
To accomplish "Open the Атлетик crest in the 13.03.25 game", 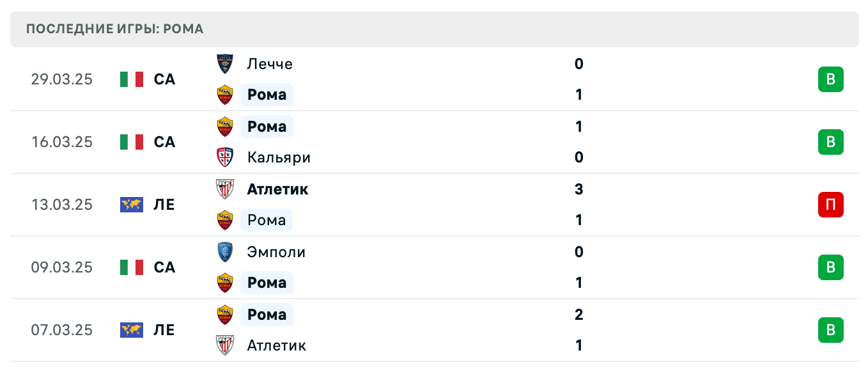I will (225, 189).
